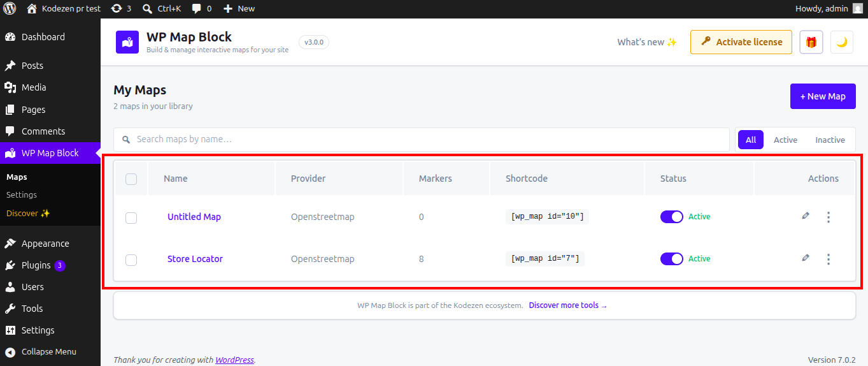Click the WP Map Block purple logo
Screen dimensions: 868x366
[x=127, y=42]
